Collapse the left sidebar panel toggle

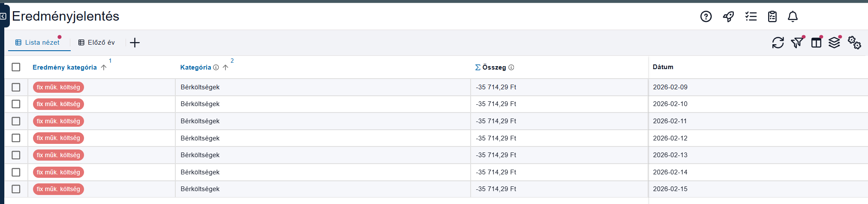pyautogui.click(x=3, y=16)
